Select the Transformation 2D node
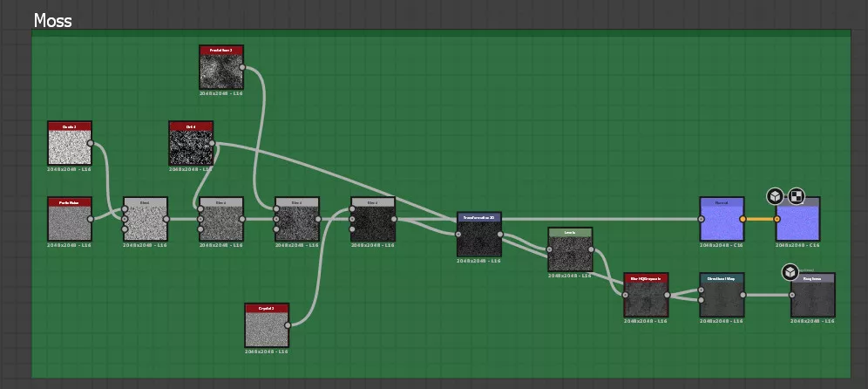 479,235
